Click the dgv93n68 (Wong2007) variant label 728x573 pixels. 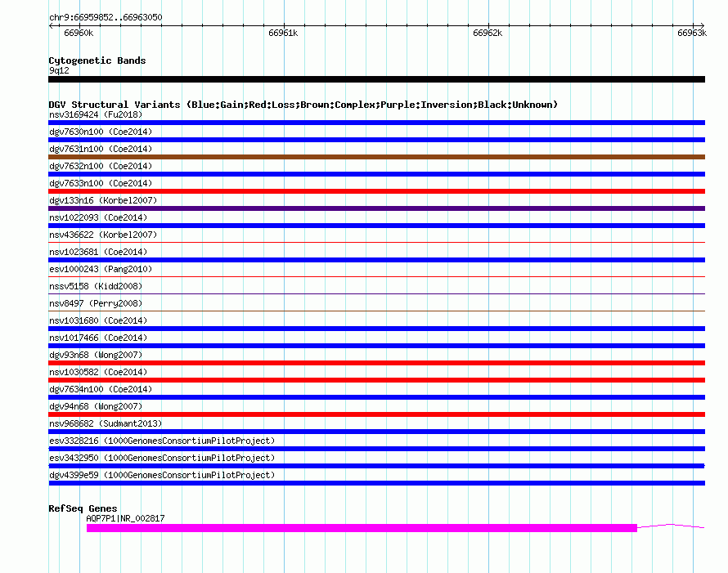tap(96, 355)
